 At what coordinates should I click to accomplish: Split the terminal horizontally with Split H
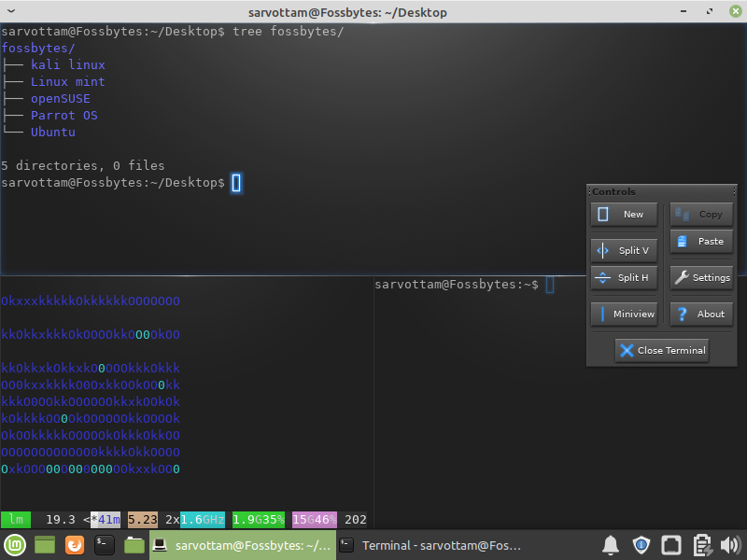pyautogui.click(x=624, y=277)
